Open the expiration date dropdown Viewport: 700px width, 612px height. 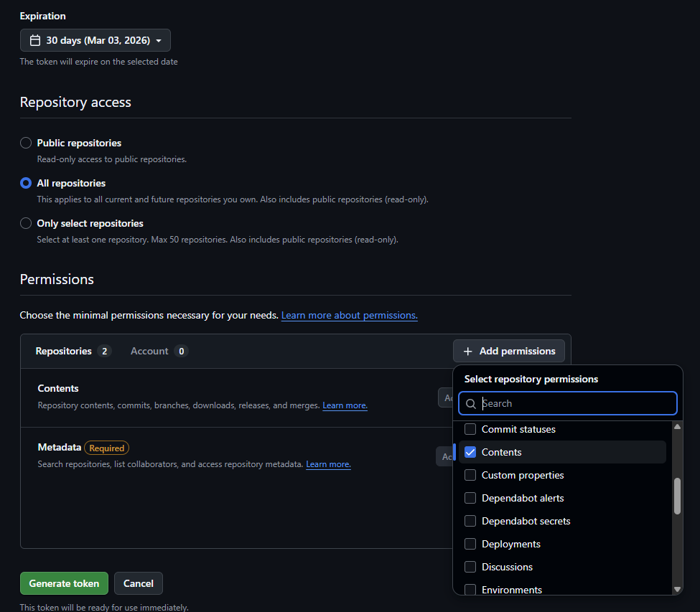pyautogui.click(x=95, y=40)
